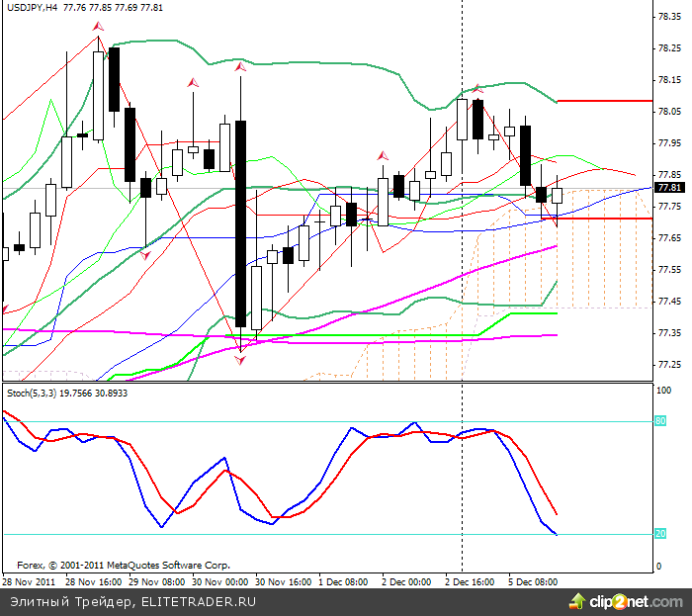Select the up fractal arrow above the tallest black candle
This screenshot has height=616, width=692.
(x=239, y=67)
